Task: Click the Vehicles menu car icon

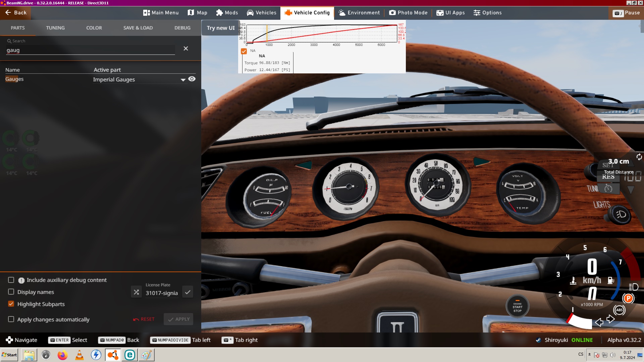Action: click(x=250, y=13)
